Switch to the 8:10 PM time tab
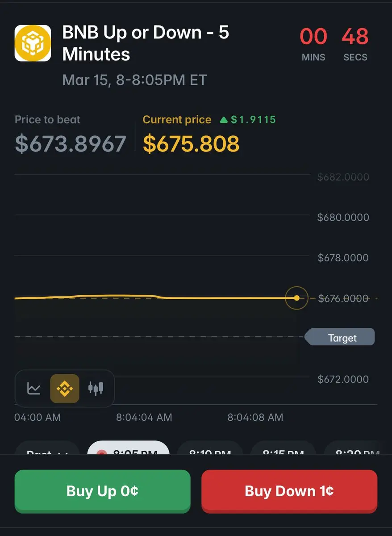 210,450
